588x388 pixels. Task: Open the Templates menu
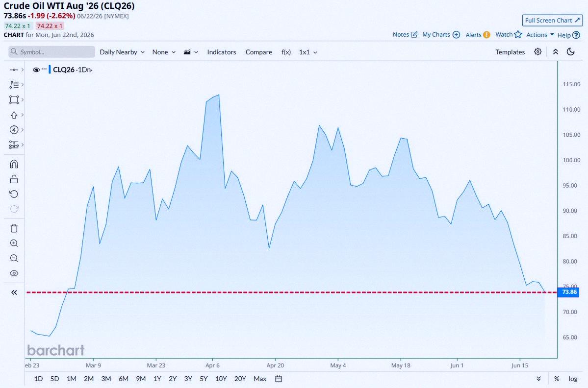point(510,52)
